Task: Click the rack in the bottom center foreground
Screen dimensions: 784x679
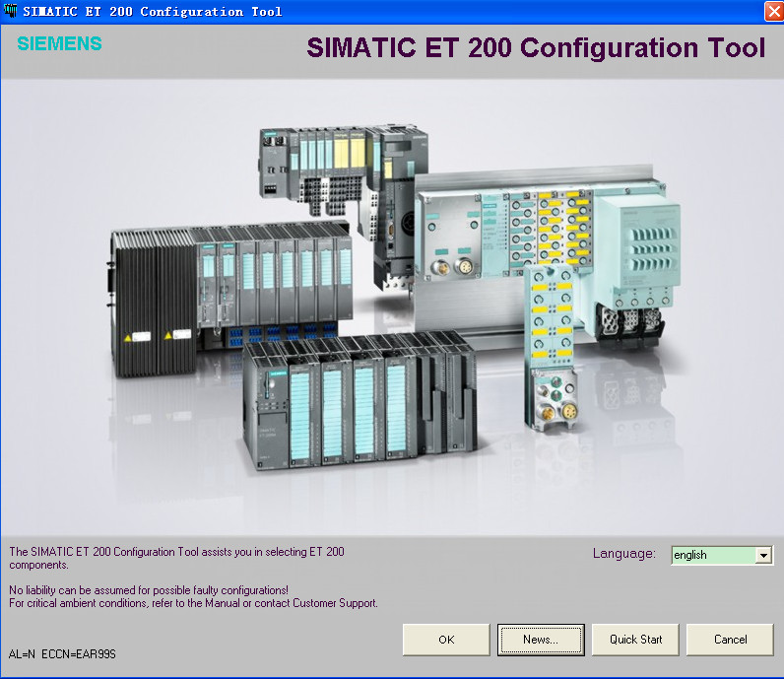Action: [359, 399]
